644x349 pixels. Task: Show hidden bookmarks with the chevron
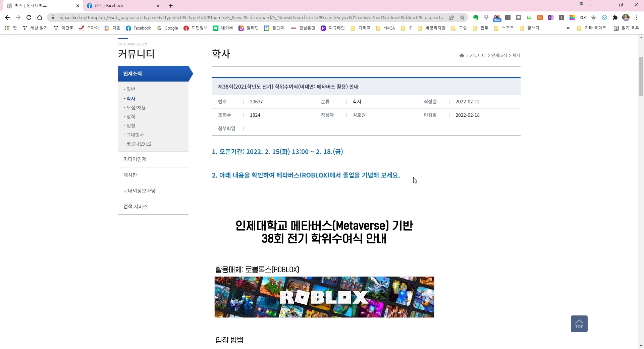(568, 28)
